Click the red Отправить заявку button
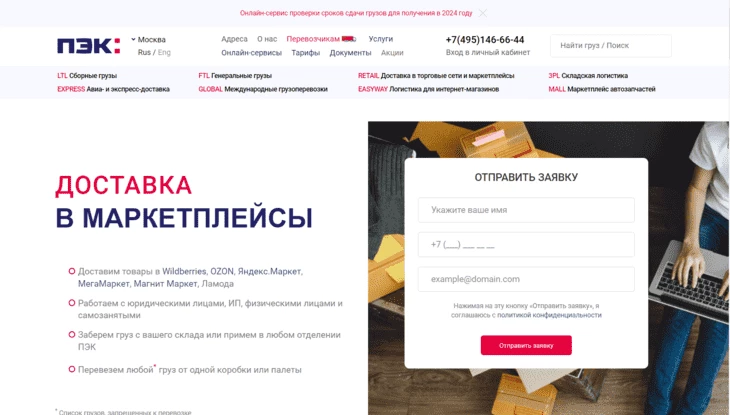Image resolution: width=730 pixels, height=415 pixels. coord(526,345)
